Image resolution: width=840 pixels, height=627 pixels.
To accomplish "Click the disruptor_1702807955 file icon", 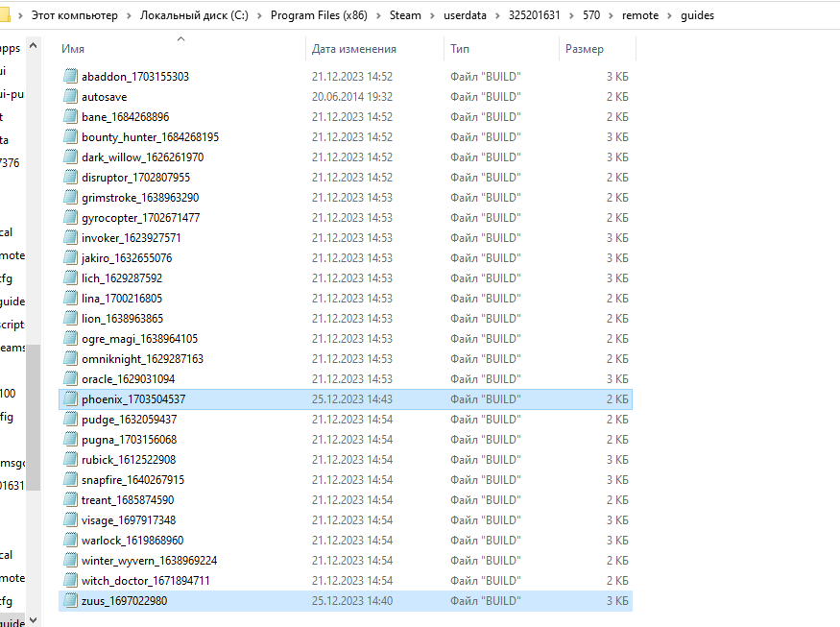I will coord(70,177).
